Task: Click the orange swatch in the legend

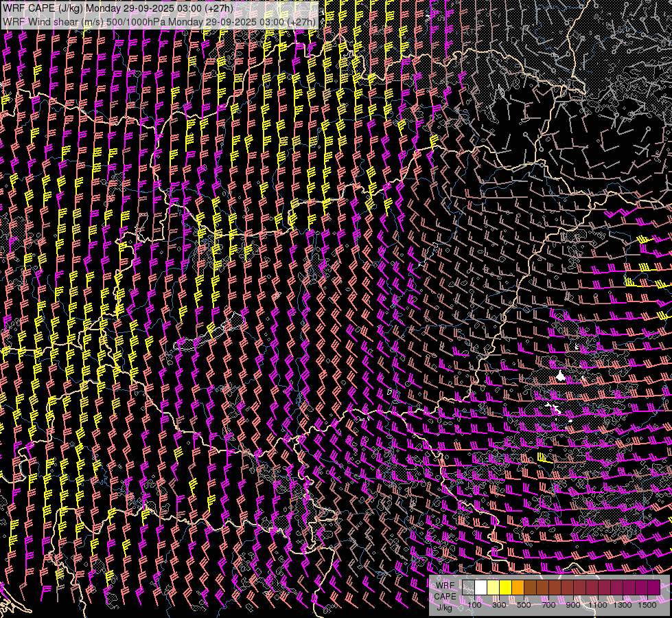Action: pyautogui.click(x=518, y=588)
